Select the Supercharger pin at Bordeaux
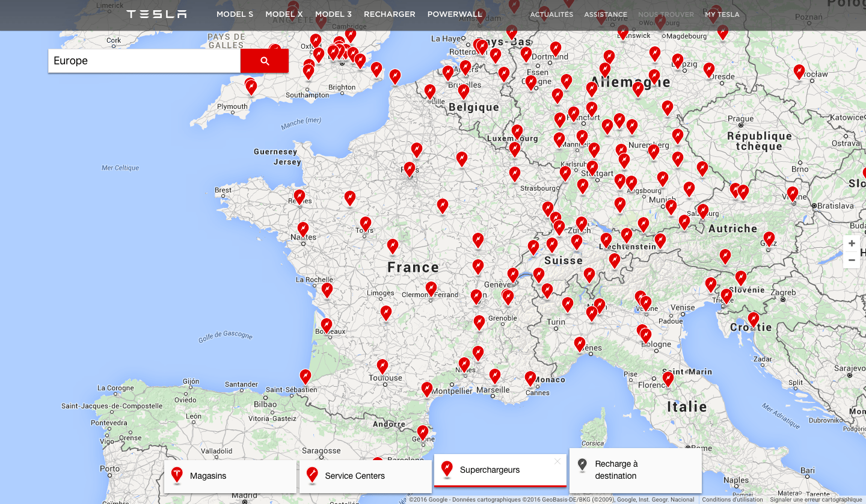 327,325
